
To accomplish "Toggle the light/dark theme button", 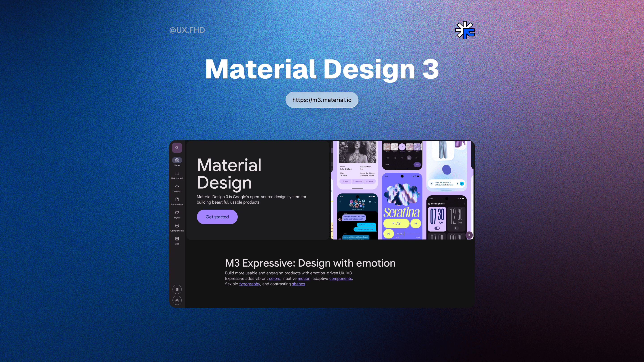I will [177, 300].
